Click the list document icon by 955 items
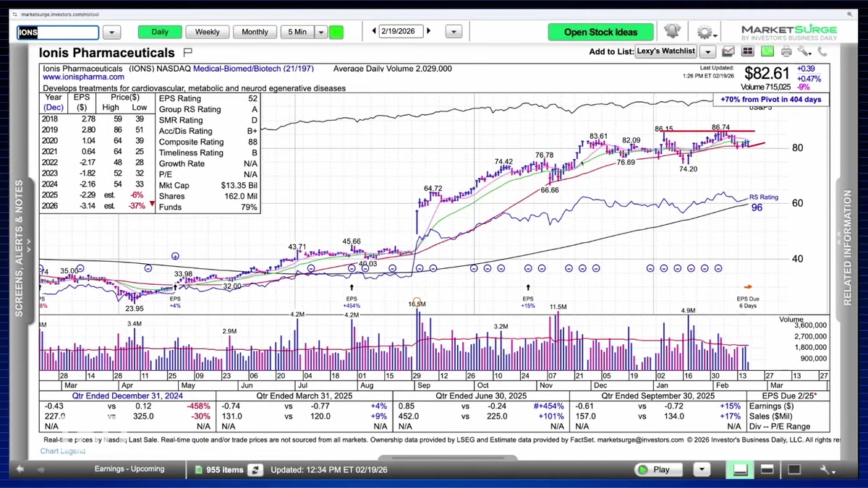 click(x=200, y=470)
